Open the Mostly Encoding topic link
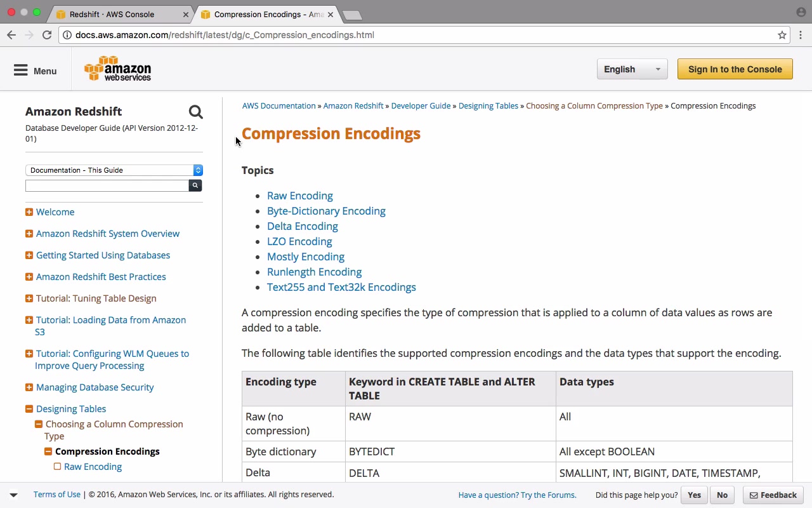The image size is (812, 508). point(306,257)
